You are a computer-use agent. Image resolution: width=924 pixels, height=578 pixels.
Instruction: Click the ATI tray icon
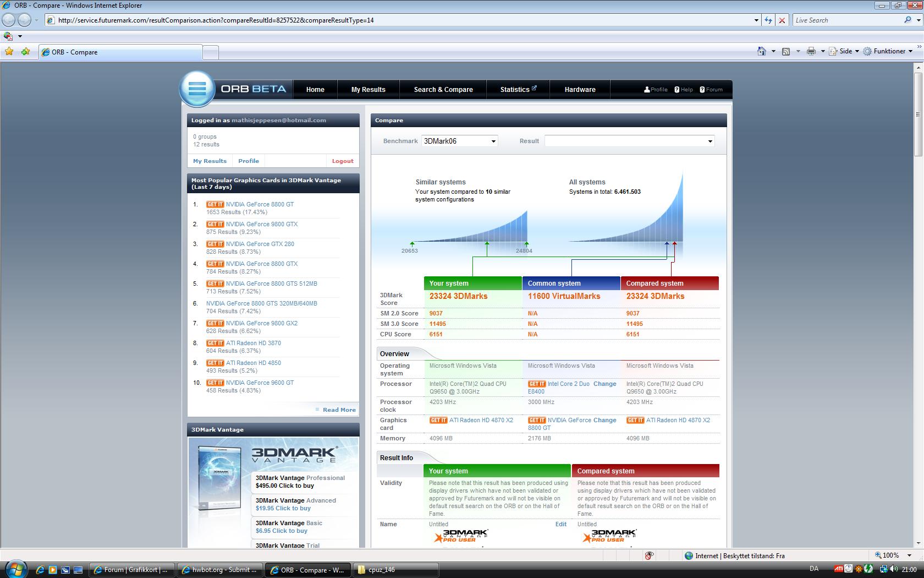[x=839, y=569]
